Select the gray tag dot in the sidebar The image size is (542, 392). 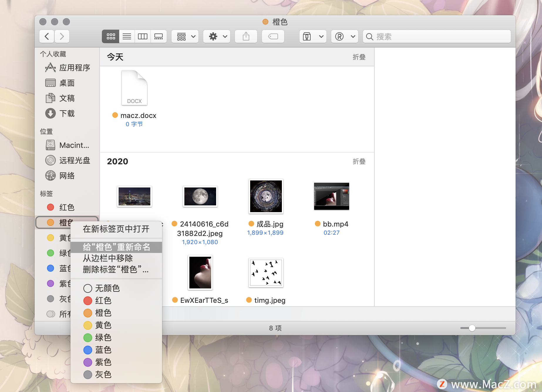(x=51, y=299)
